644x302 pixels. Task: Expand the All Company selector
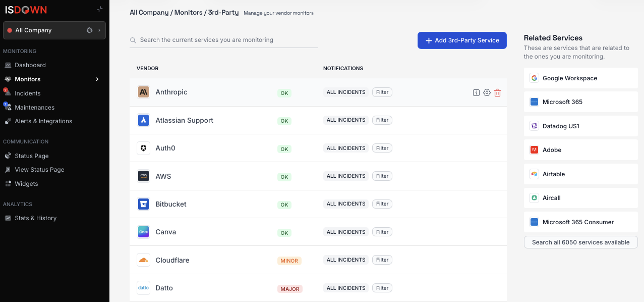[99, 30]
